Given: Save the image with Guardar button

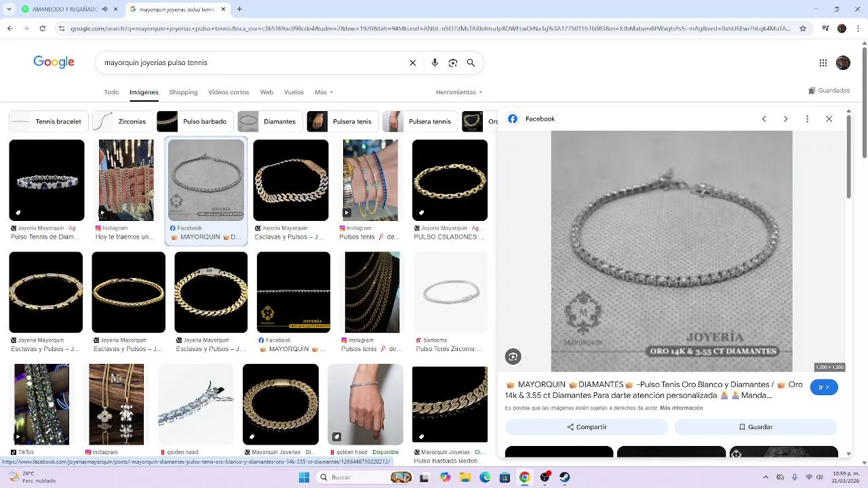Looking at the screenshot, I should pyautogui.click(x=755, y=427).
